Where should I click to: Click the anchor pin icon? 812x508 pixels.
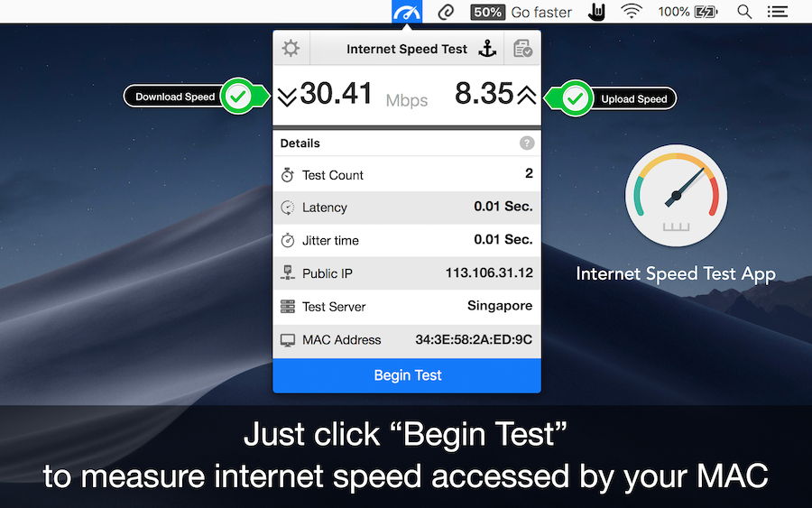pos(487,49)
